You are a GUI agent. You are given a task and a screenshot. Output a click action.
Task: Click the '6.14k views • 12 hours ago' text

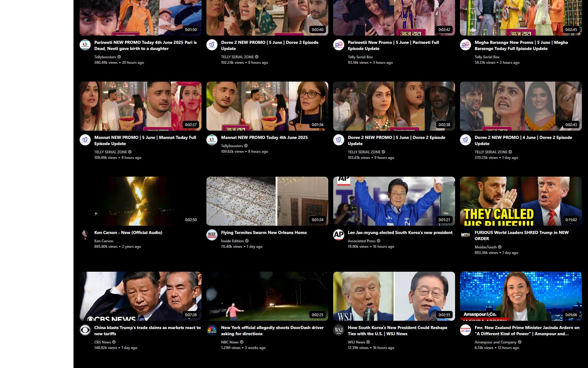[x=497, y=347]
